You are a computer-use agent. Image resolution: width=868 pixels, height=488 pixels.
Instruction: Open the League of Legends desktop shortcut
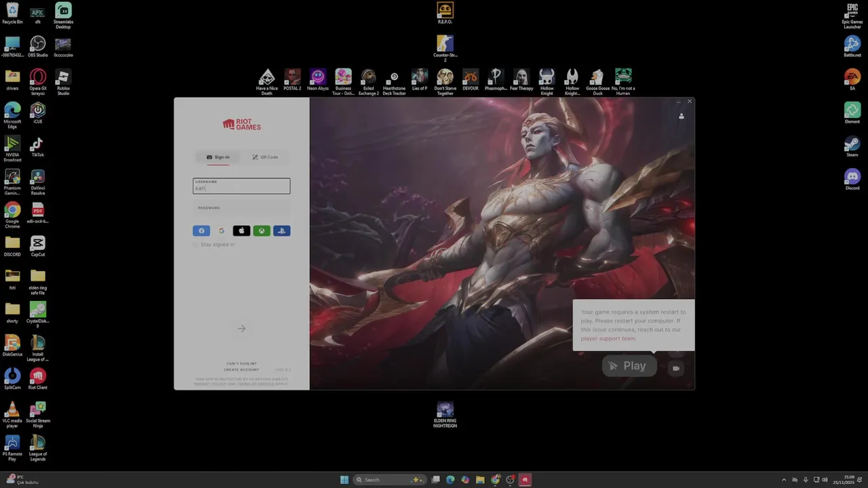coord(38,447)
